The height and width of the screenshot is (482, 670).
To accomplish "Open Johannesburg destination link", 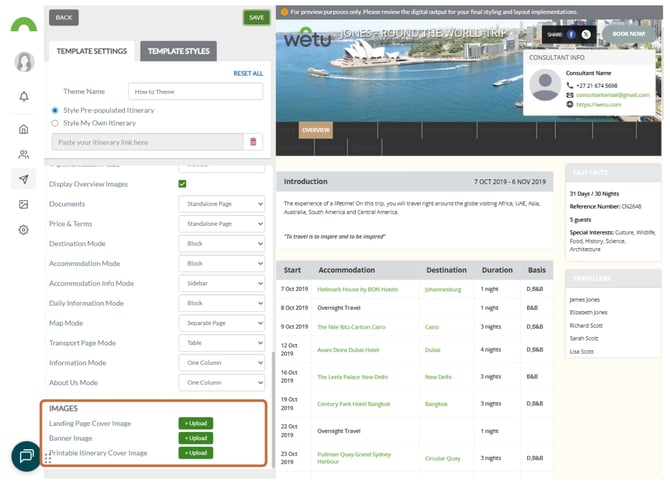I will (x=443, y=290).
